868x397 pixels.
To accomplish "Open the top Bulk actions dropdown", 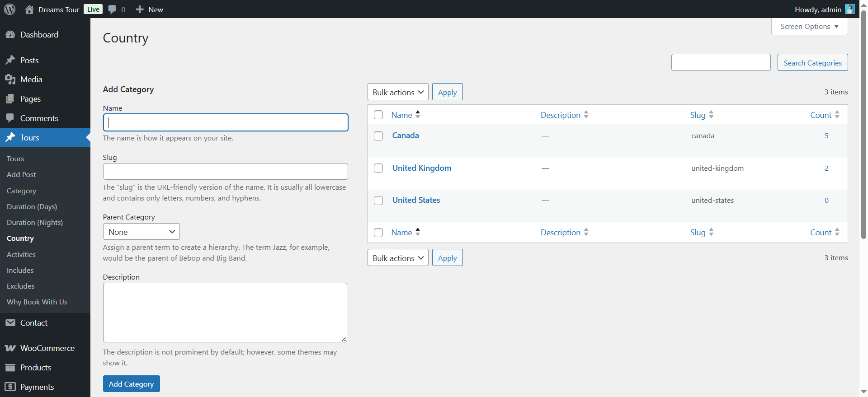I will pyautogui.click(x=398, y=92).
